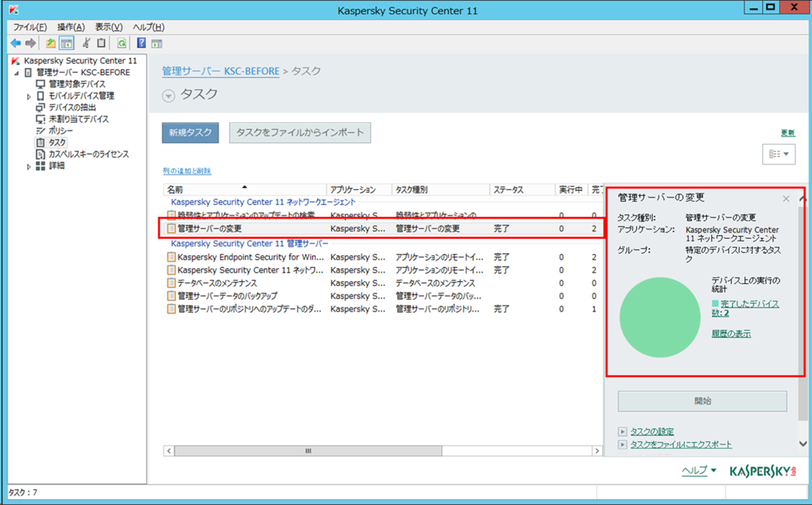Open the 管理サーバー KSC-BEFORE breadcrumb link
Screen dimensions: 812x505
coord(221,70)
